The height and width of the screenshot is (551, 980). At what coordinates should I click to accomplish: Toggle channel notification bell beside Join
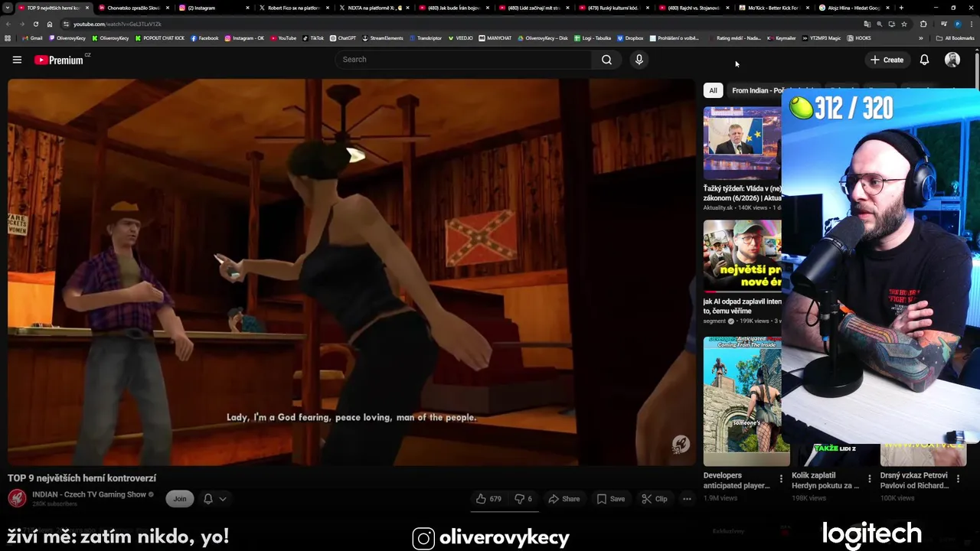pyautogui.click(x=207, y=499)
